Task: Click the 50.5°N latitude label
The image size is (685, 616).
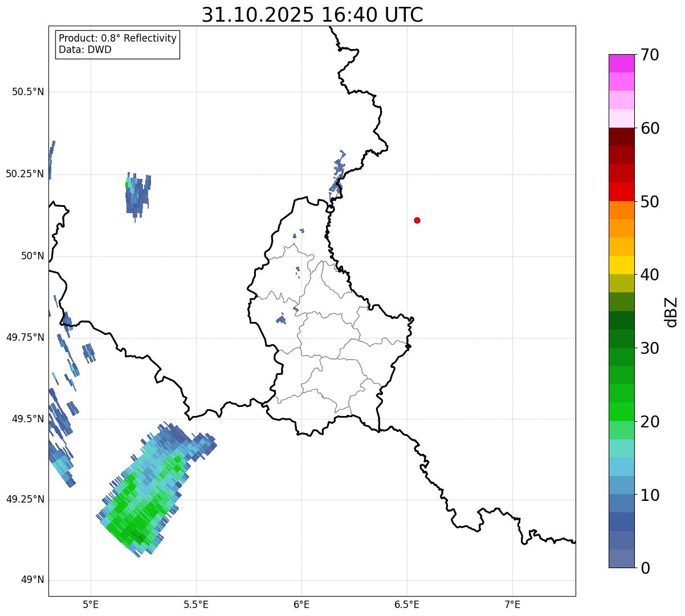Action: 28,92
